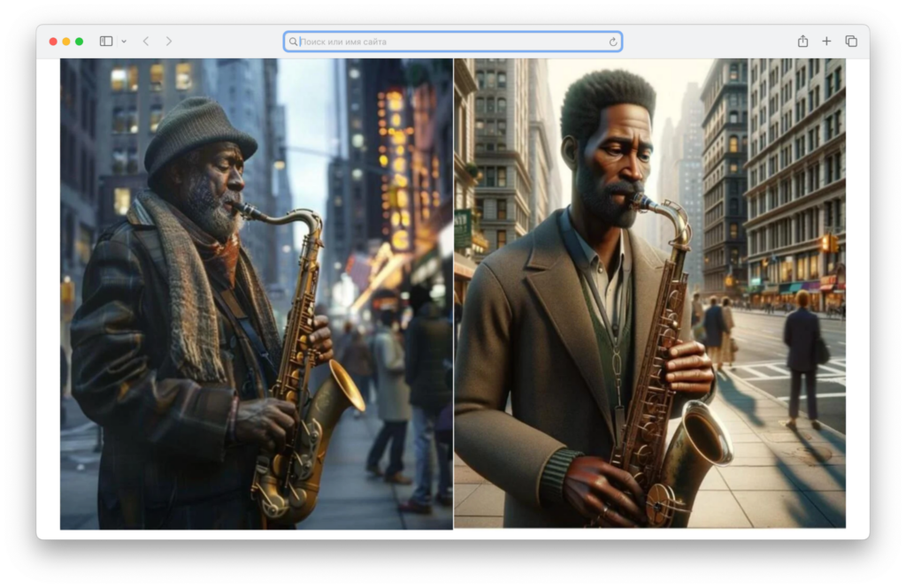Focus the 'Поиск или имя сайта' address field
Image resolution: width=906 pixels, height=588 pixels.
tap(452, 42)
